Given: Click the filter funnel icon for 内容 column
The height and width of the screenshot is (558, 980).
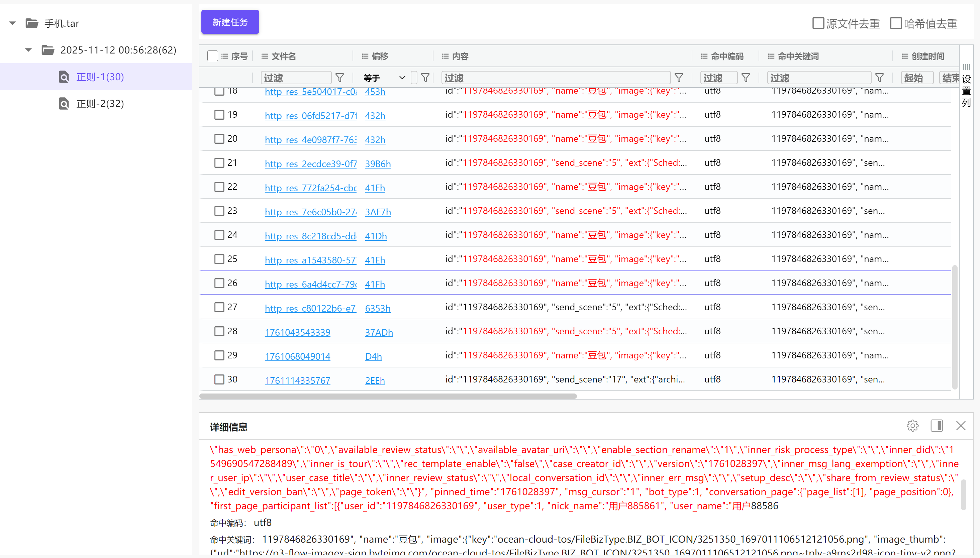Looking at the screenshot, I should coord(679,78).
